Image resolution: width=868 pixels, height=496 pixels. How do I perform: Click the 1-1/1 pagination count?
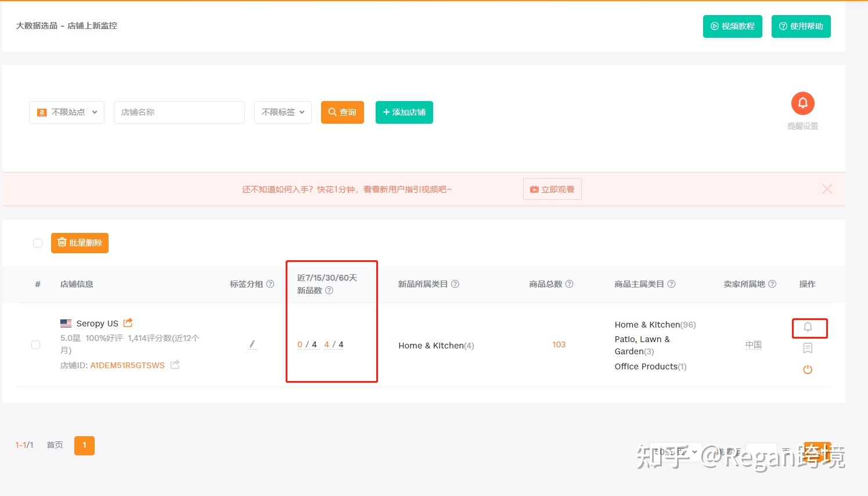click(x=24, y=445)
